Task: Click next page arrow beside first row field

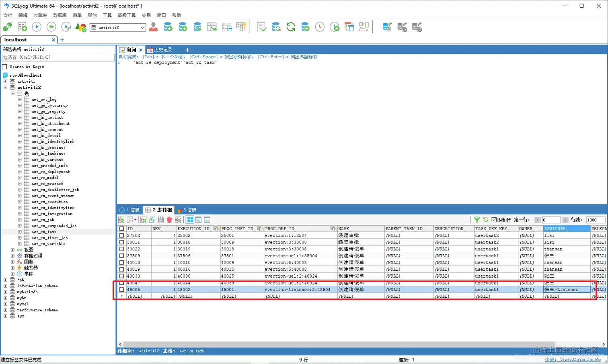Action: pyautogui.click(x=565, y=220)
